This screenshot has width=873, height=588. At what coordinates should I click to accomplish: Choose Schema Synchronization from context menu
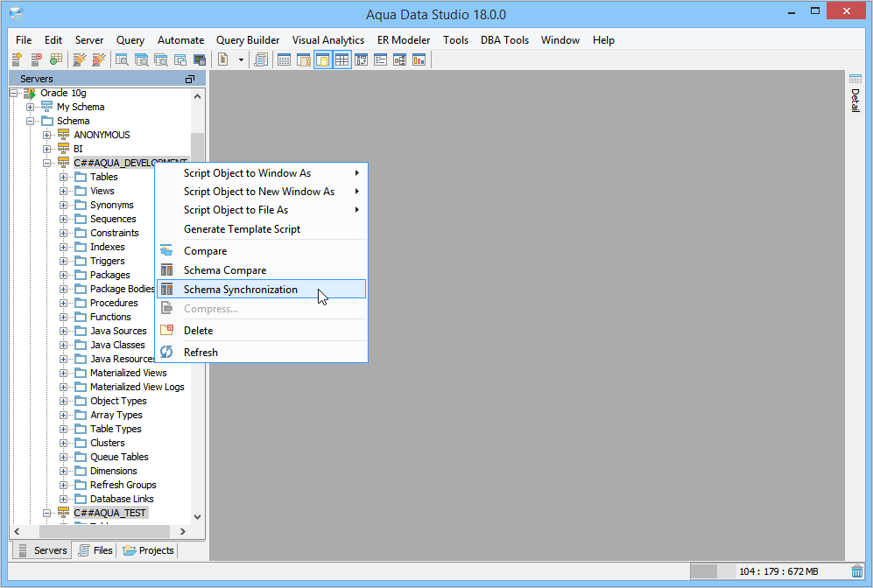261,290
